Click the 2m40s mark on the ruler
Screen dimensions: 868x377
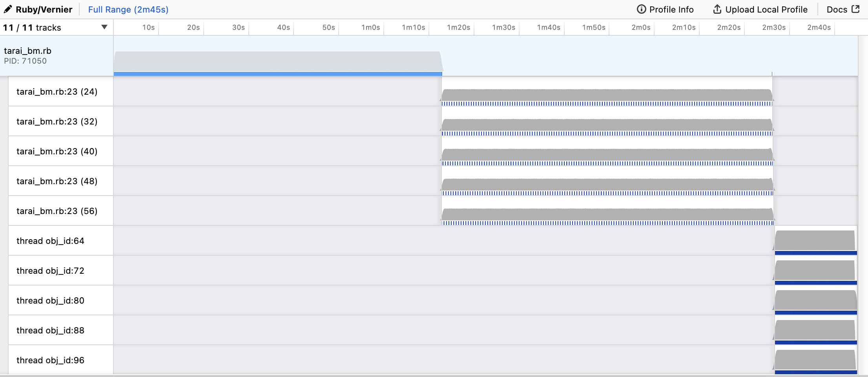coord(819,27)
